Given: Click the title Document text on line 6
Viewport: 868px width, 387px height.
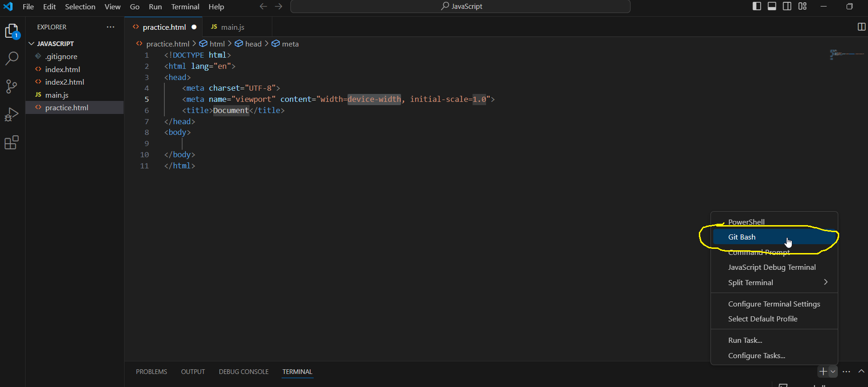Looking at the screenshot, I should click(x=231, y=110).
